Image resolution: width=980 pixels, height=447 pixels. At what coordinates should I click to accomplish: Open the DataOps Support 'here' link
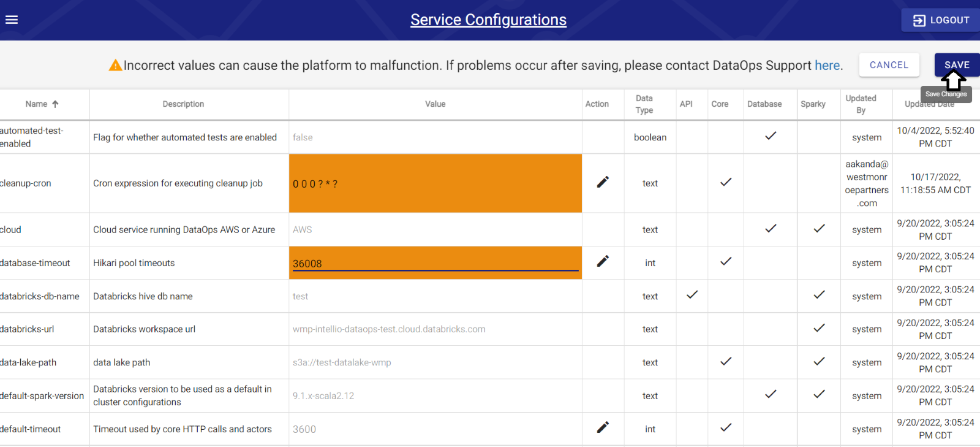pos(827,66)
